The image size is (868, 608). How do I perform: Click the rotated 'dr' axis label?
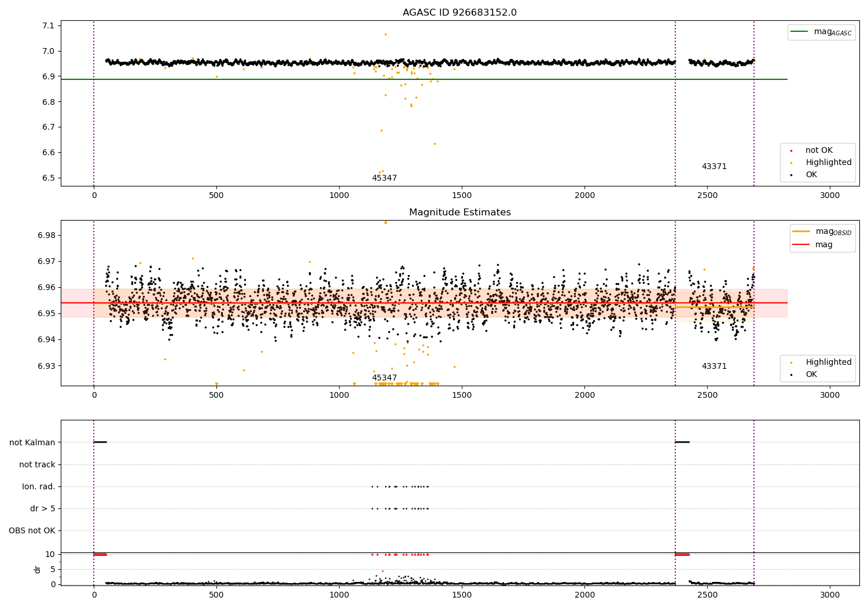click(x=38, y=570)
